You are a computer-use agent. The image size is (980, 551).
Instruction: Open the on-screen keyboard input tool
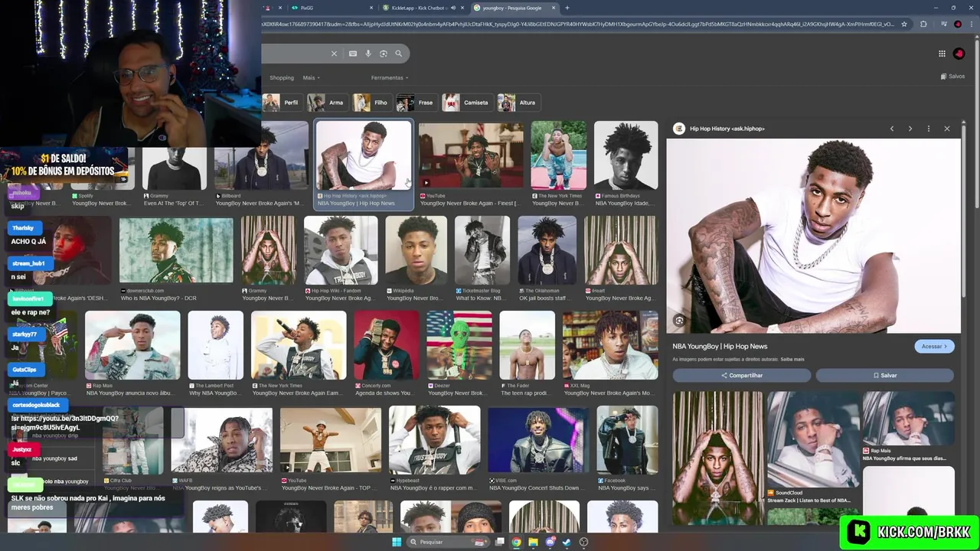[353, 54]
